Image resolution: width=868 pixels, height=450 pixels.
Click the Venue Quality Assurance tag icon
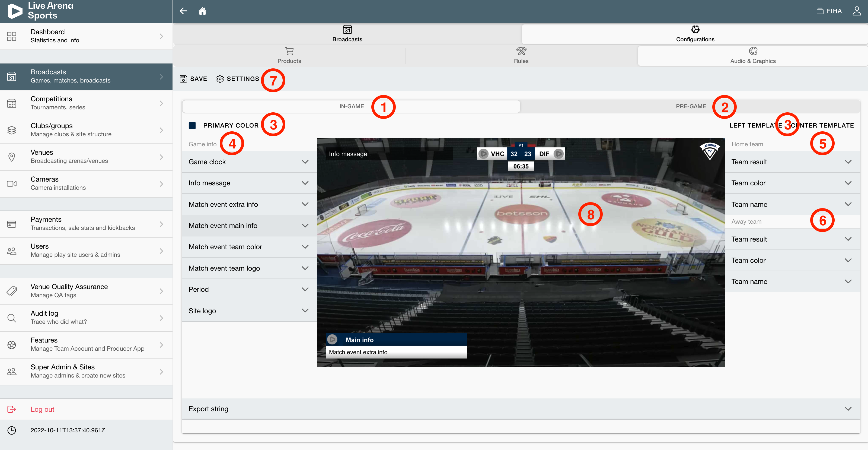12,291
